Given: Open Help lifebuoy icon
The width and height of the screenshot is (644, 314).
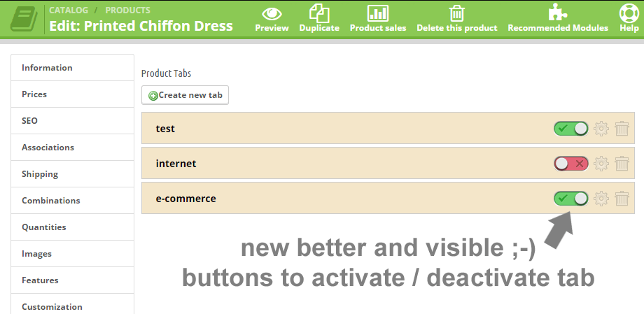Looking at the screenshot, I should point(629,13).
